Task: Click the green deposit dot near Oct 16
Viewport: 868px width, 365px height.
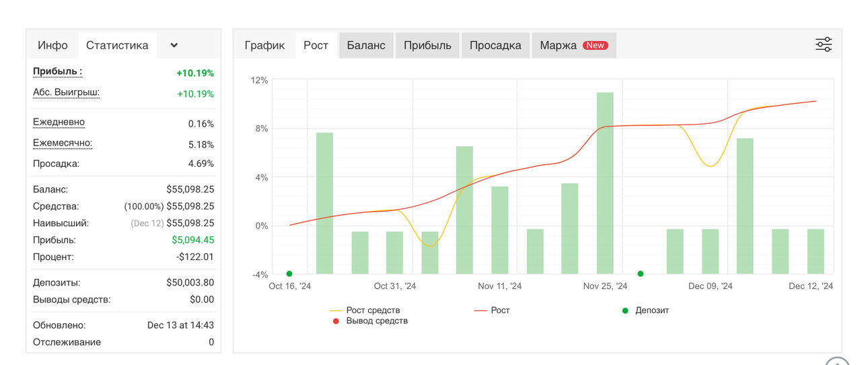Action: tap(289, 273)
